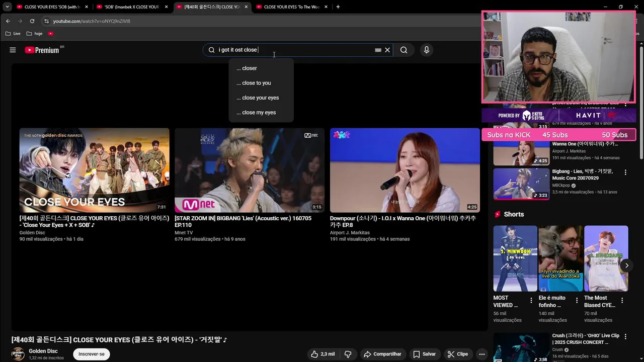The height and width of the screenshot is (362, 644).
Task: Click the 'Inscrever-se' subscribe button
Action: 92,354
